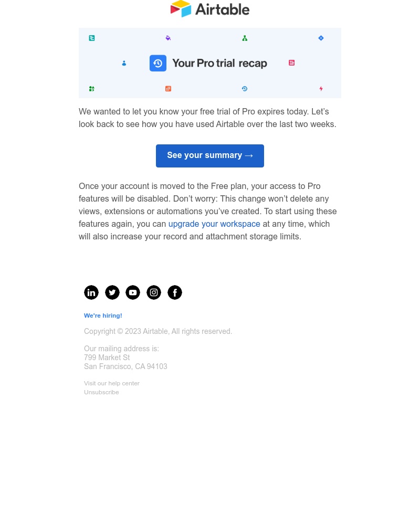Click the purple paint drop icon in banner
420x525 pixels.
[168, 38]
